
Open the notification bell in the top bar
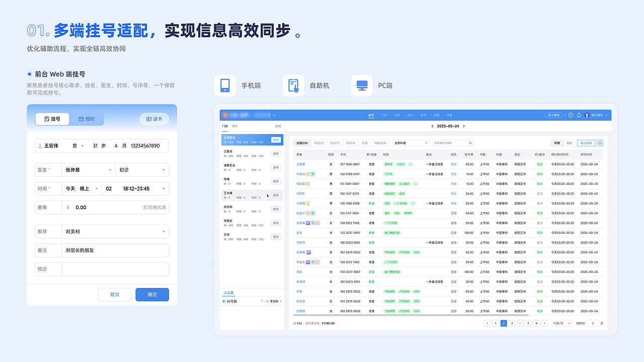pyautogui.click(x=579, y=115)
